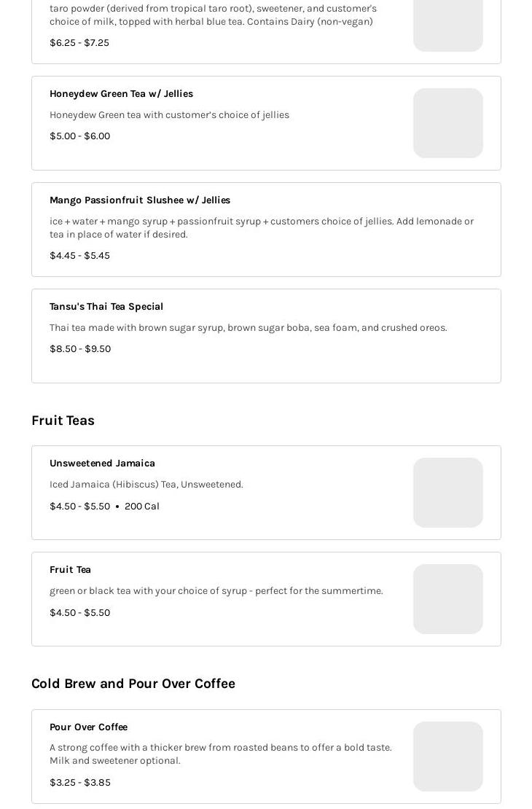Image resolution: width=532 pixels, height=809 pixels.
Task: Click the Fruit Teas section heading
Action: click(x=63, y=421)
